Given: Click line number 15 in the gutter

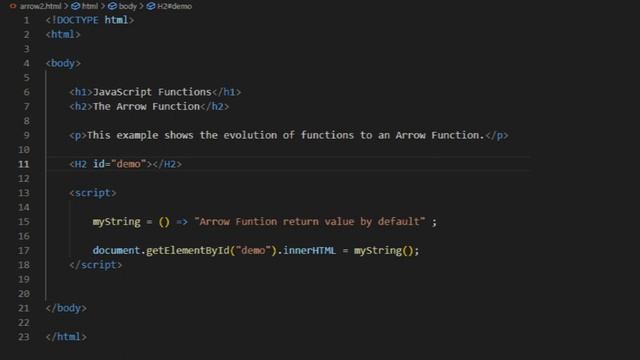Looking at the screenshot, I should pos(24,222).
